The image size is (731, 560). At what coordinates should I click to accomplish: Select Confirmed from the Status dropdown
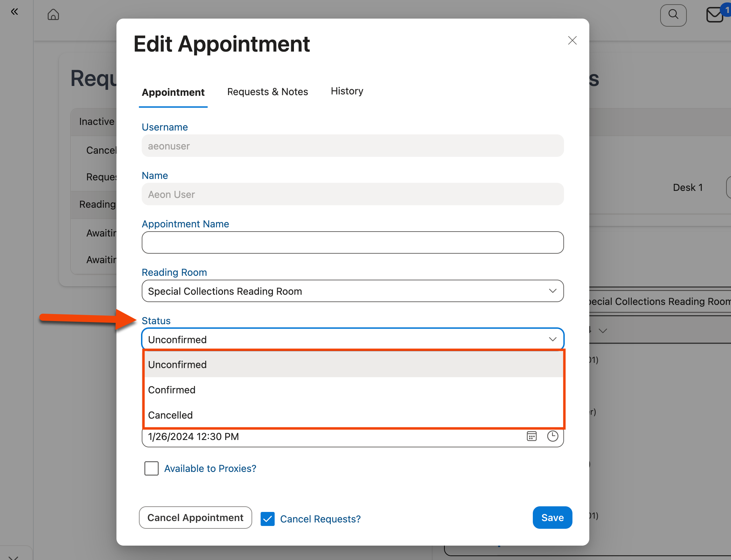point(172,389)
